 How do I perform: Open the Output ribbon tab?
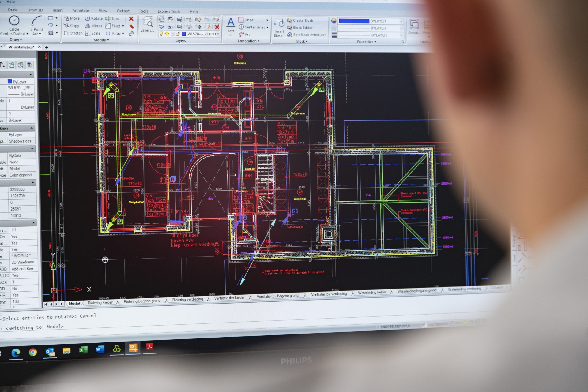point(123,11)
